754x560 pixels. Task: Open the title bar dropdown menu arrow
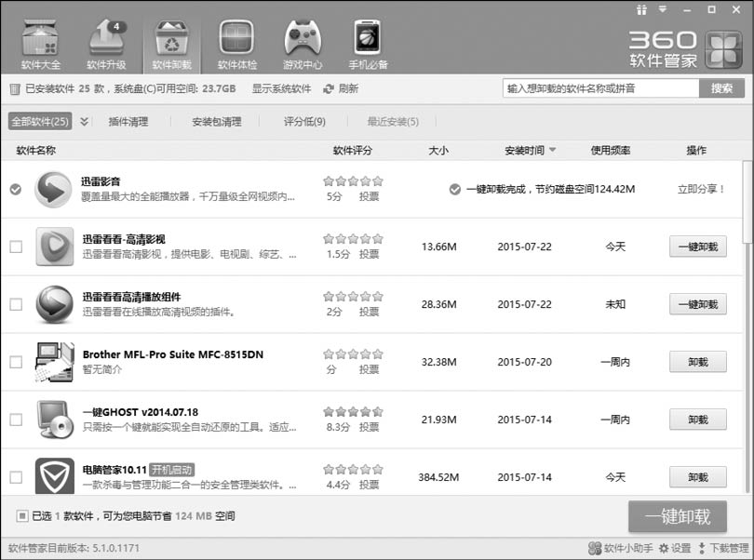[x=663, y=9]
